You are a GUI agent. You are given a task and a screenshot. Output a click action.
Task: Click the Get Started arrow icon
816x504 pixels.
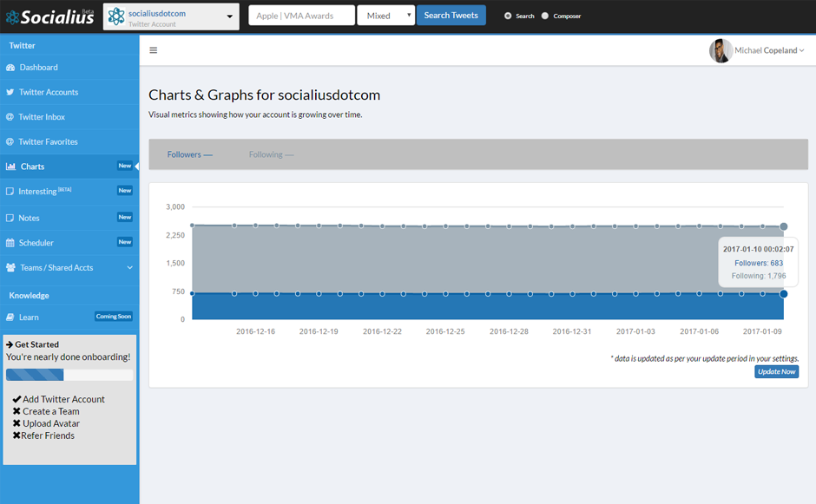[x=10, y=344]
